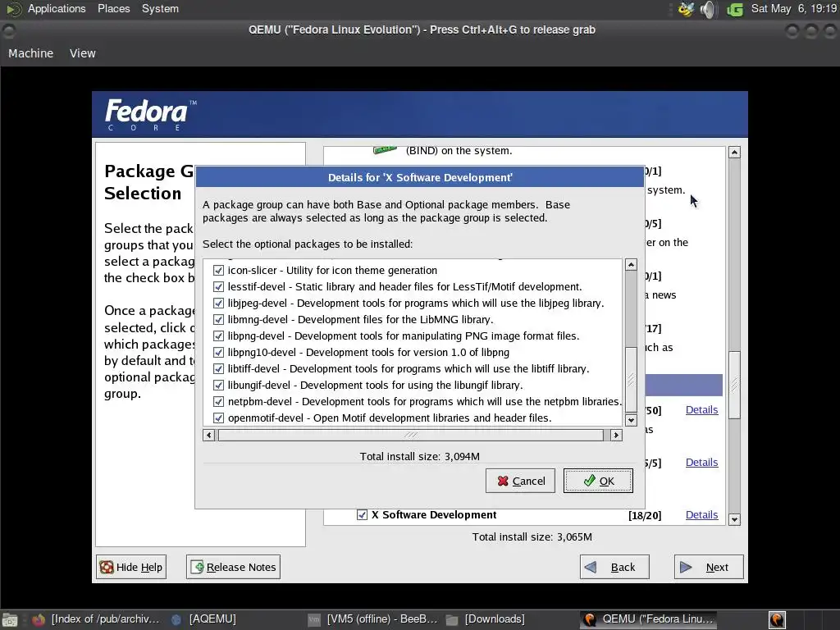
Task: Click the [18/20] package count
Action: pyautogui.click(x=645, y=515)
